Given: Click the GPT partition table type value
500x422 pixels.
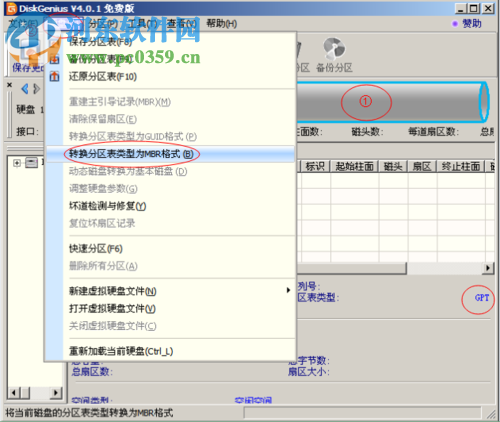Looking at the screenshot, I should pyautogui.click(x=482, y=298).
